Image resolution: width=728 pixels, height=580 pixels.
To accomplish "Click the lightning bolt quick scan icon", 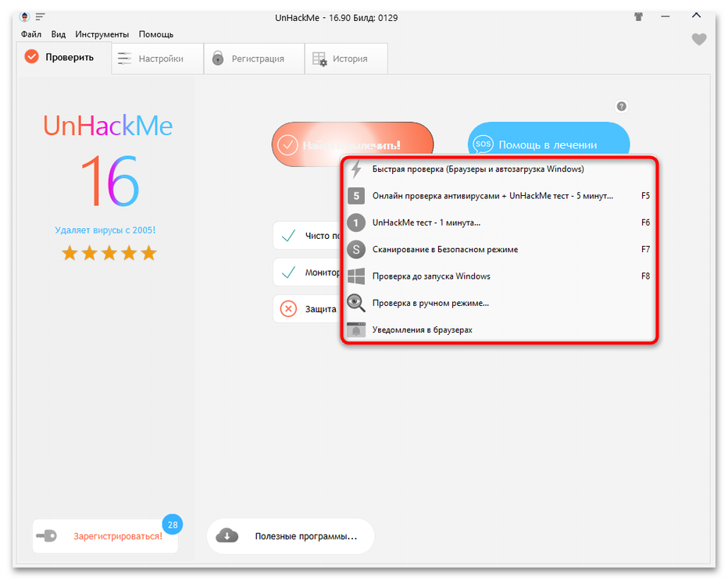I will 356,169.
